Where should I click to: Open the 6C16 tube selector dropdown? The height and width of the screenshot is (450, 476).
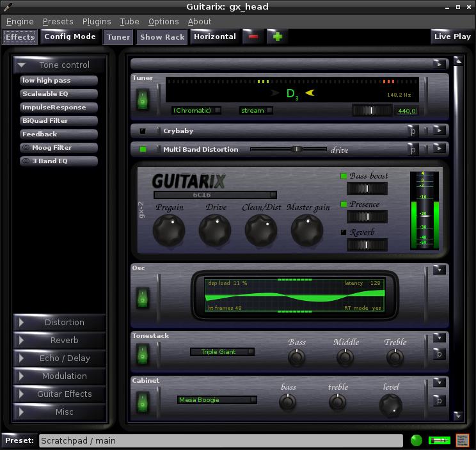pos(215,195)
